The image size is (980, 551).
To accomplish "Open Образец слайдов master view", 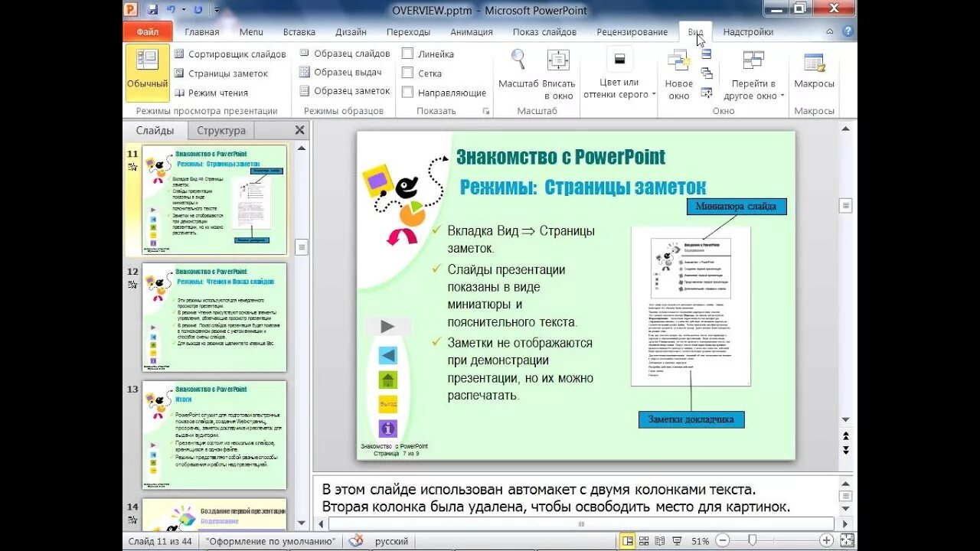I will pyautogui.click(x=345, y=54).
